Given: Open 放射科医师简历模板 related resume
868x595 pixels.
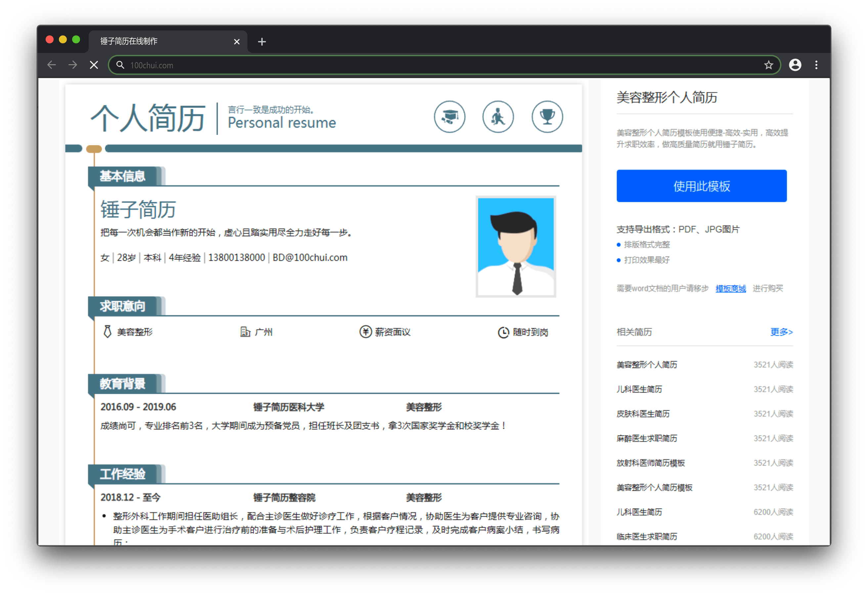Looking at the screenshot, I should pos(650,463).
